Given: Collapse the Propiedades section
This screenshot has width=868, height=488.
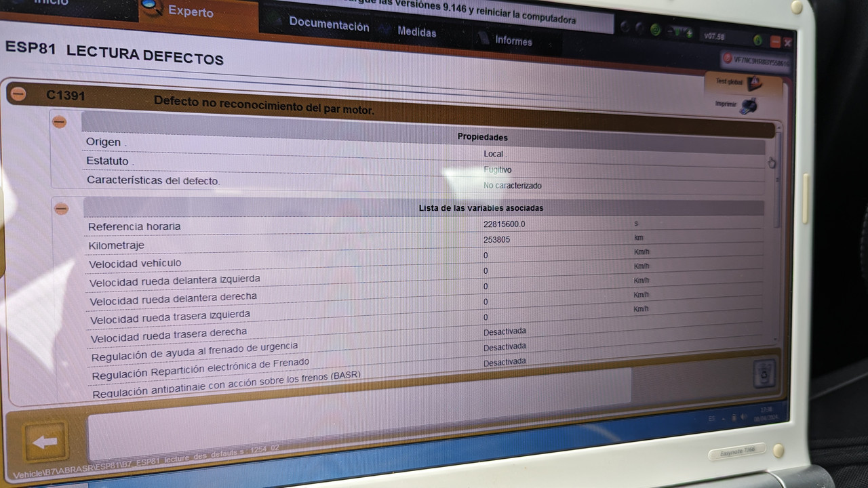Looking at the screenshot, I should pos(60,122).
